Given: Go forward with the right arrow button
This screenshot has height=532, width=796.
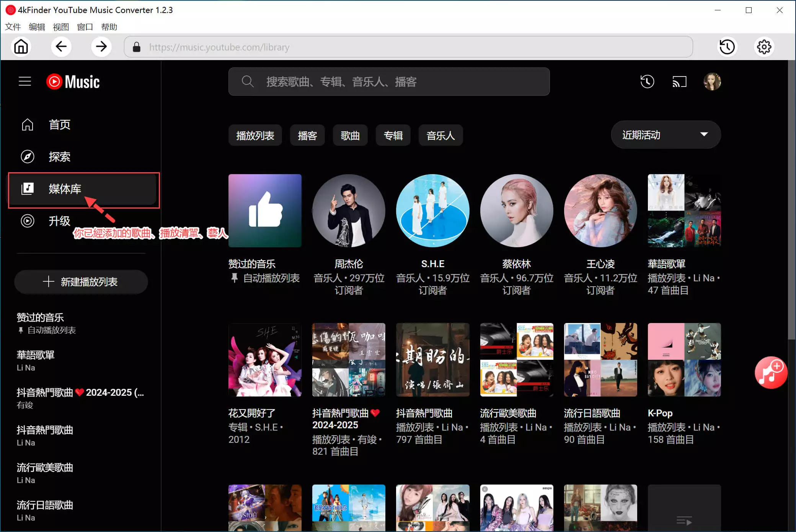Looking at the screenshot, I should [101, 47].
